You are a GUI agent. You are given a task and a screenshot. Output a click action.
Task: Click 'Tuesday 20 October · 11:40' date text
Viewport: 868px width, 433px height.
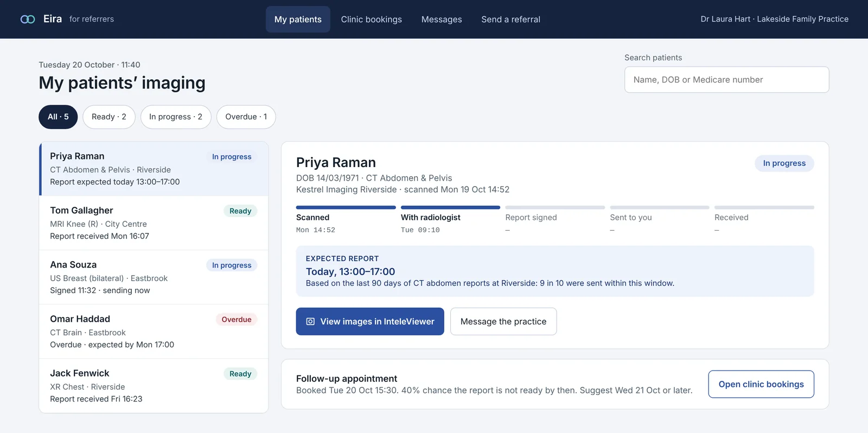(90, 65)
